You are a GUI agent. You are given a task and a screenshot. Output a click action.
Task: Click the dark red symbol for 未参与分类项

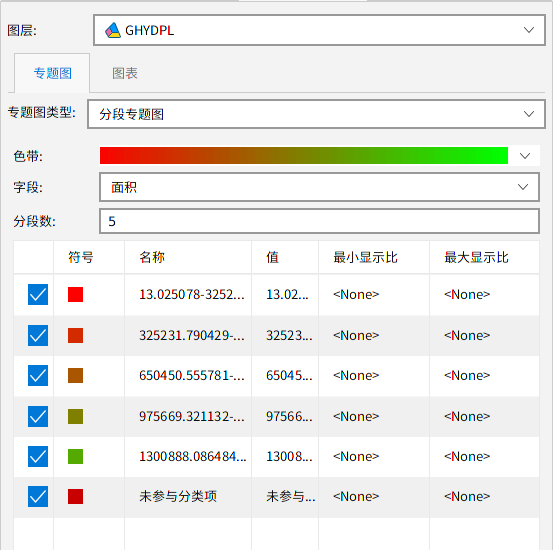tap(75, 497)
